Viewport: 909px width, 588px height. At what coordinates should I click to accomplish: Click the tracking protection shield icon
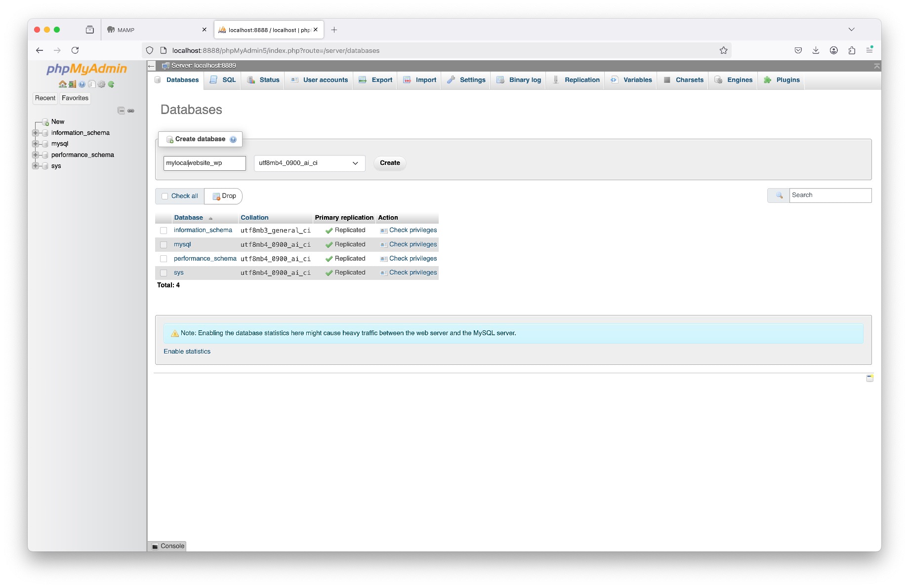tap(150, 50)
